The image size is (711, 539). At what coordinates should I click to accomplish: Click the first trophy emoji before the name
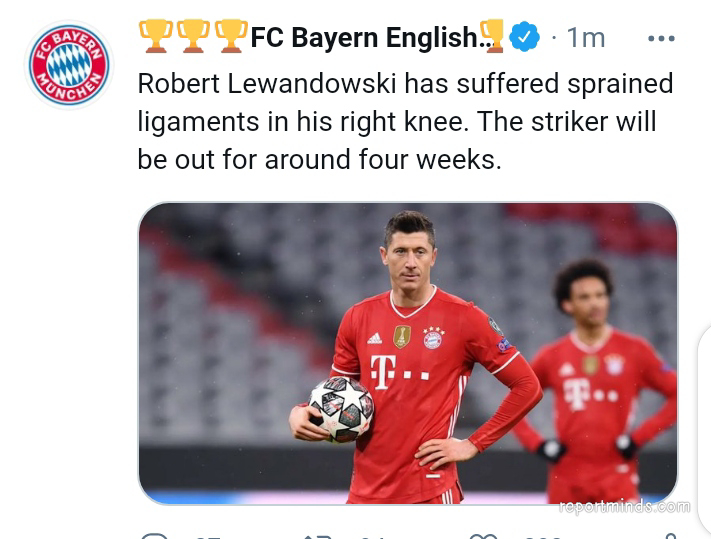point(156,36)
